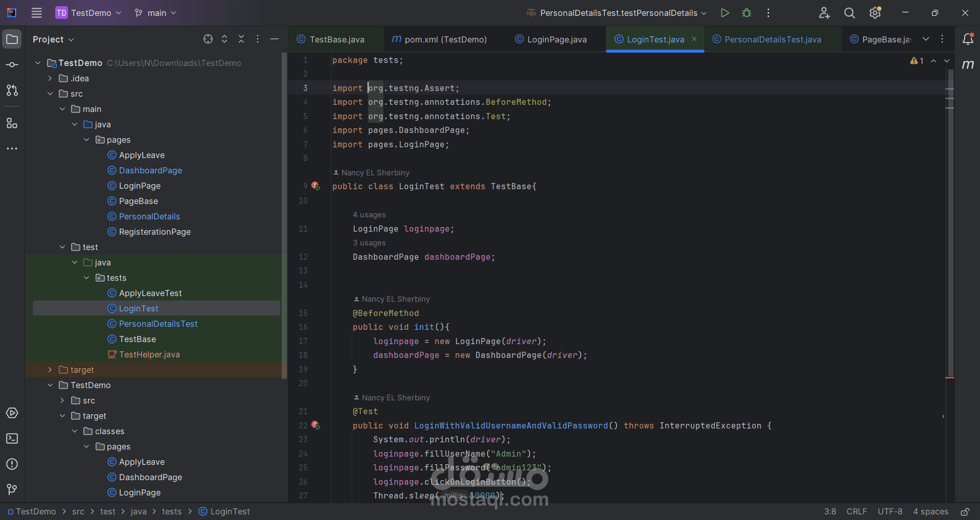
Task: Expand the highlighted target folder
Action: point(50,370)
